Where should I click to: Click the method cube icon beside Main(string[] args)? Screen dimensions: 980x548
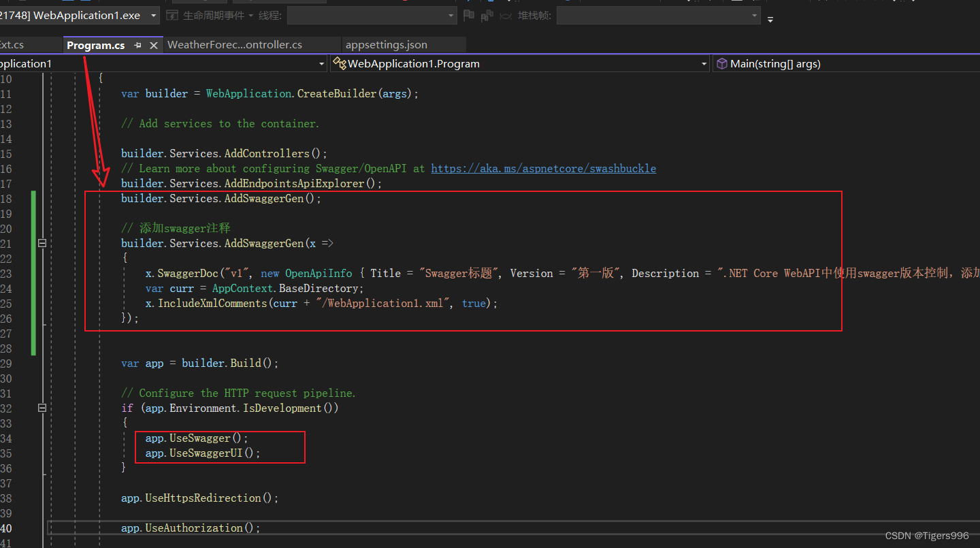coord(722,64)
